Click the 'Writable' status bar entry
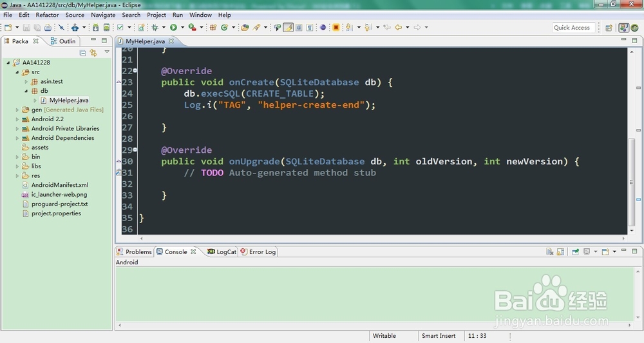644x343 pixels. [384, 336]
